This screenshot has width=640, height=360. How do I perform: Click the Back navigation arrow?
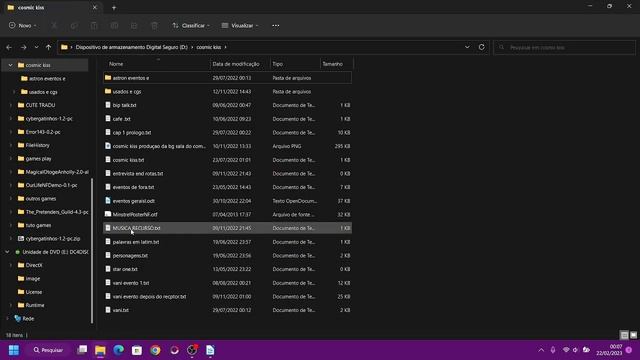click(9, 47)
